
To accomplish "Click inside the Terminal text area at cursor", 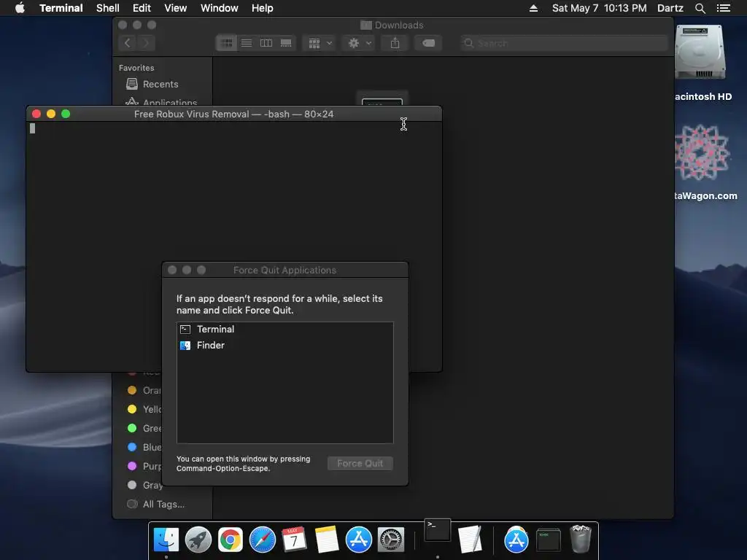I will [x=32, y=128].
